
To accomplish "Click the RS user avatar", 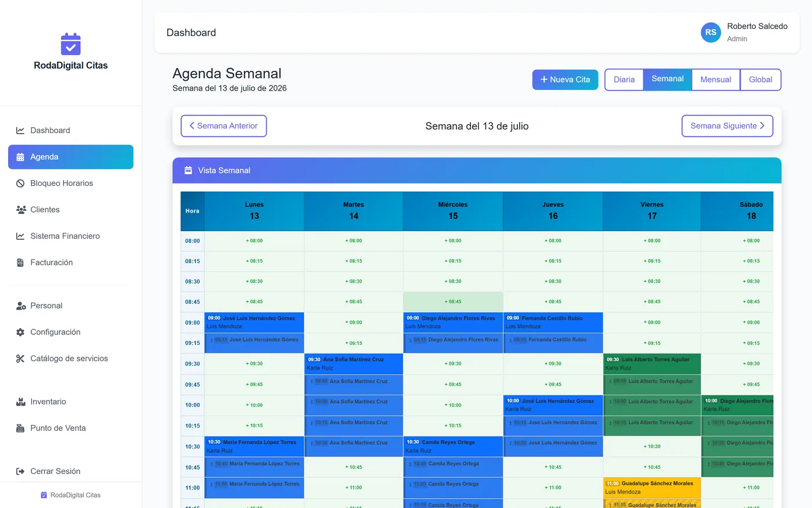I will click(x=710, y=33).
